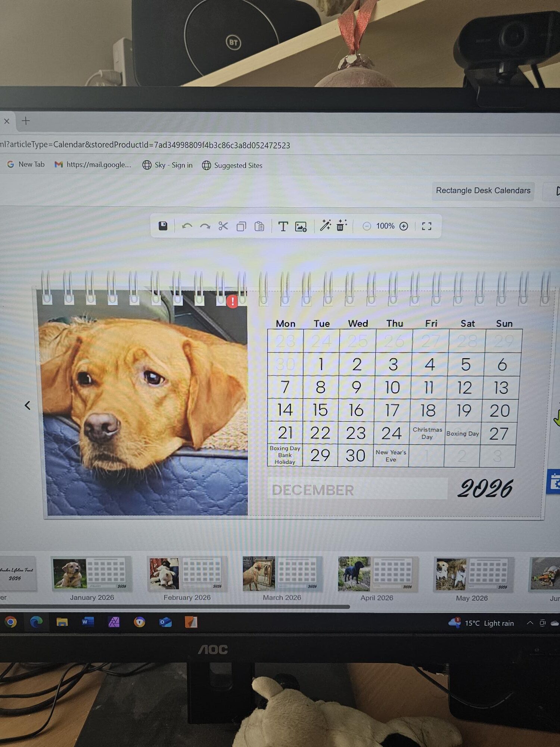Screen dimensions: 560x747
Task: Click the red warning badge on photo
Action: tap(232, 301)
